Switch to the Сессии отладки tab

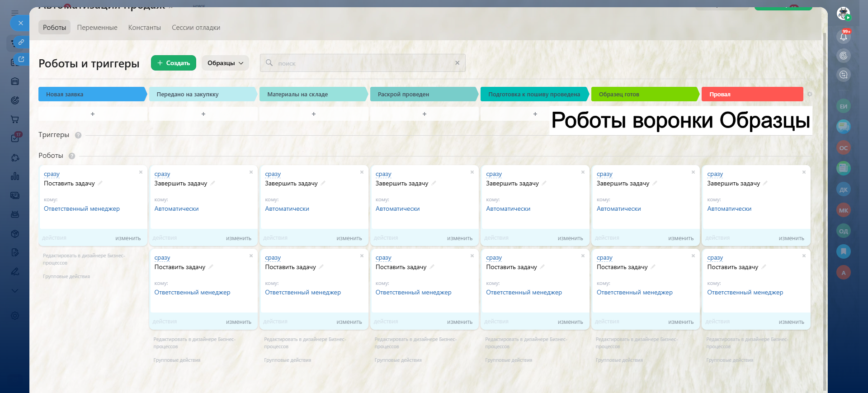196,28
